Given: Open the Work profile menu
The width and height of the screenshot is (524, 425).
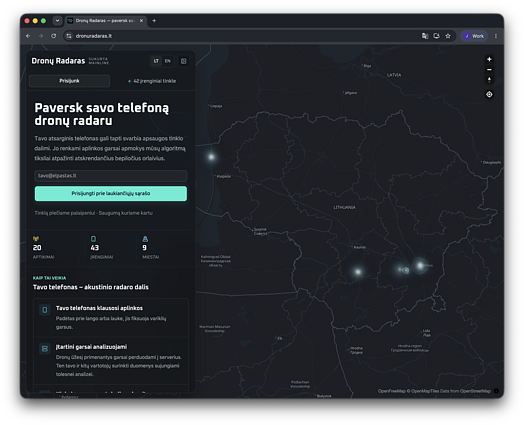Looking at the screenshot, I should [474, 36].
